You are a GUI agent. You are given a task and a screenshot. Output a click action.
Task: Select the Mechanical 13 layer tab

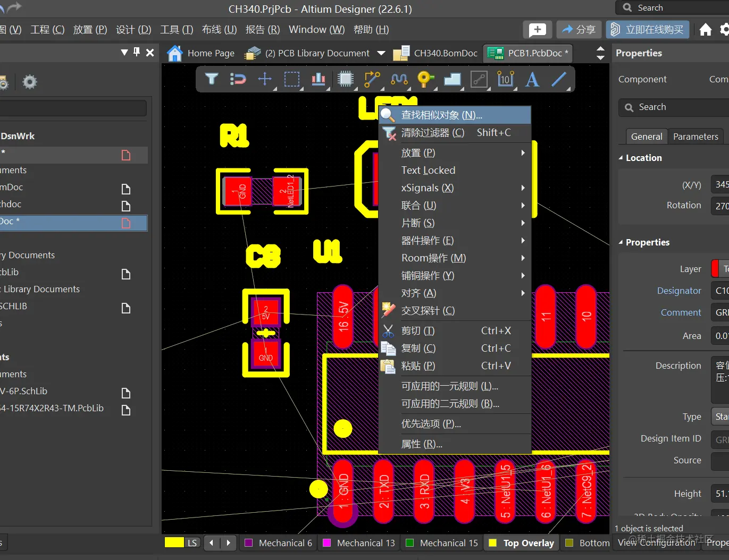click(x=359, y=543)
